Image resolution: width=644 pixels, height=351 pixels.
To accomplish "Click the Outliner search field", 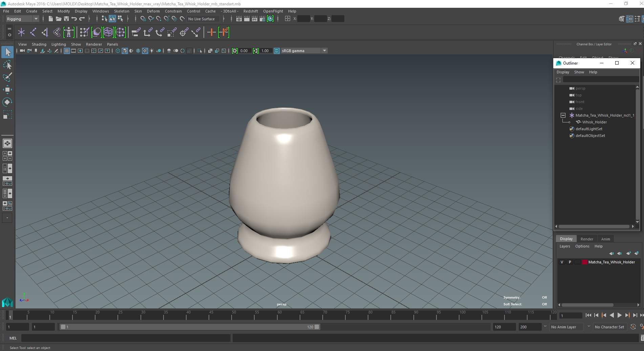I will 601,79.
